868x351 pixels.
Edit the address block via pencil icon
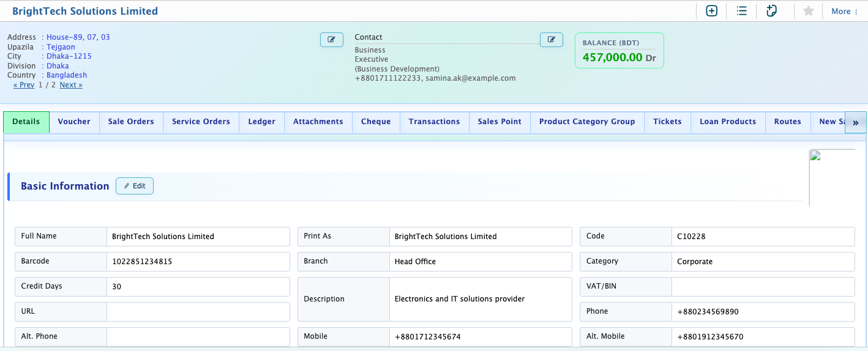[331, 40]
